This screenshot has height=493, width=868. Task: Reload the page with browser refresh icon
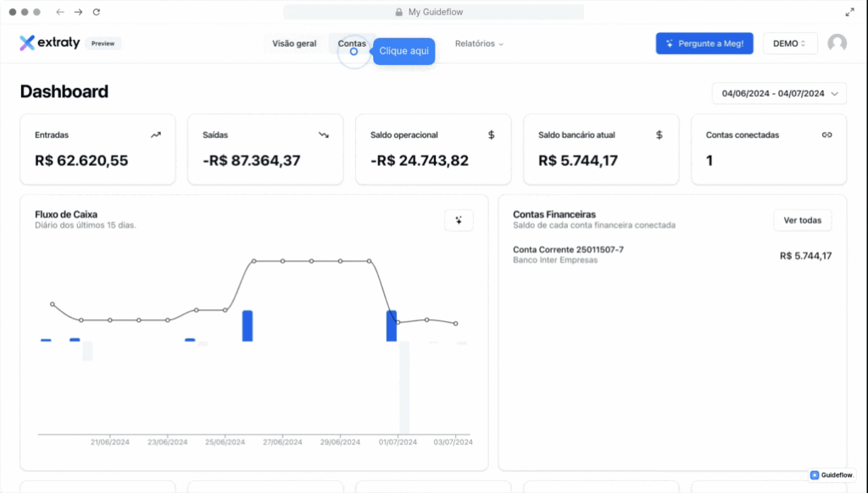tap(97, 12)
